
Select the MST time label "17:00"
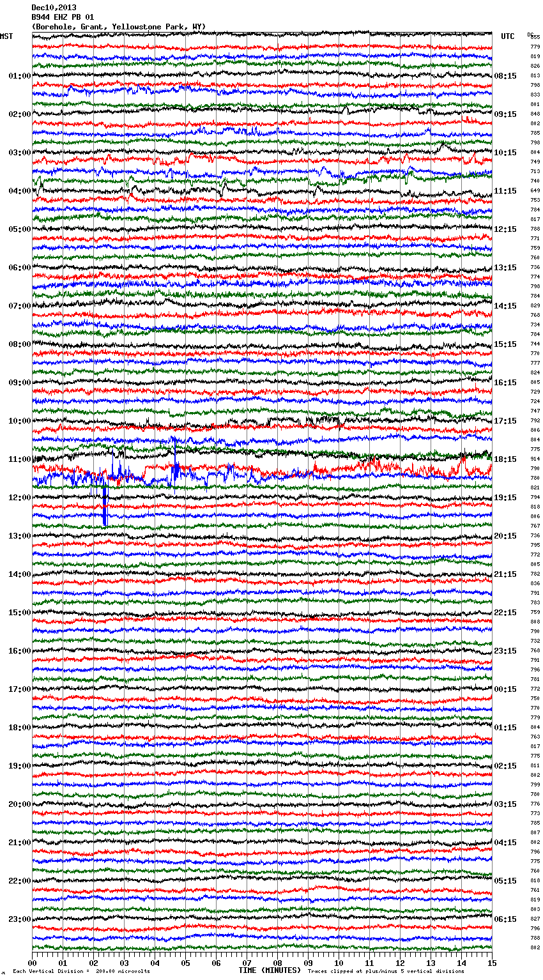click(x=20, y=689)
